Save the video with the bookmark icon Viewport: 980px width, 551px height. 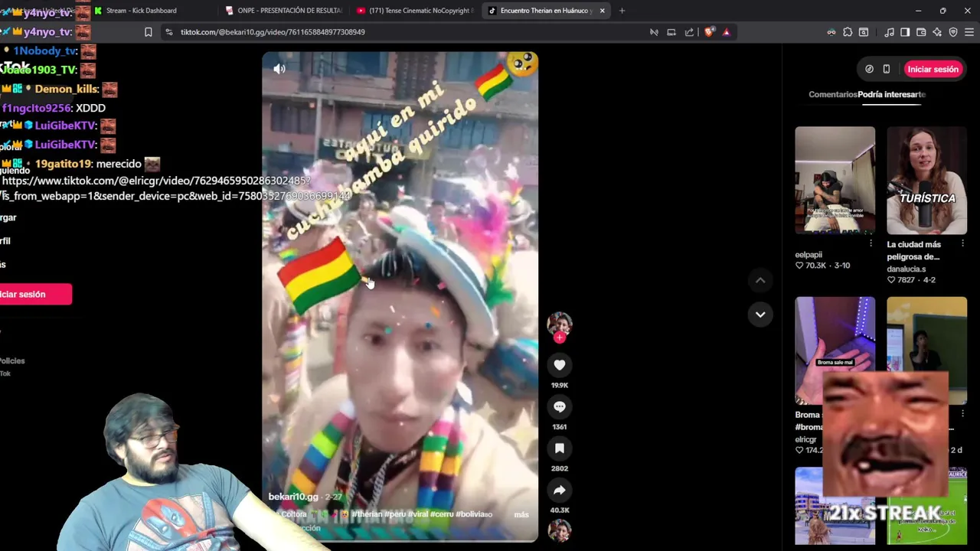click(560, 448)
